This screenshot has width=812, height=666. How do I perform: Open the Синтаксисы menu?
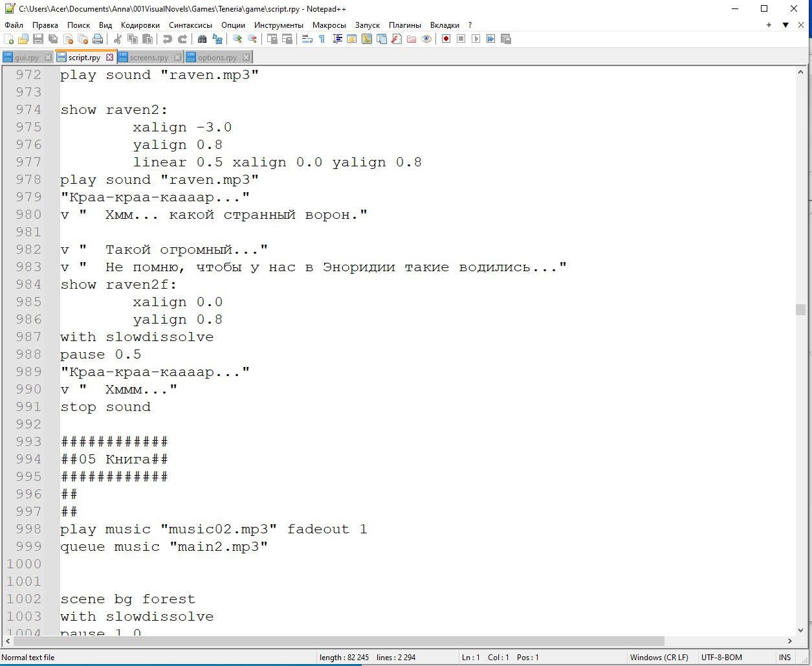click(190, 25)
